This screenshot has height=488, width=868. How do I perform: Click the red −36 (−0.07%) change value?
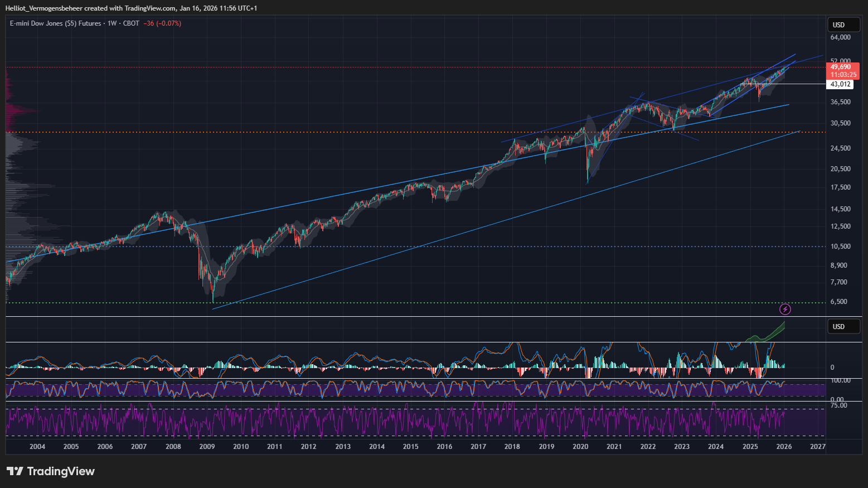pos(162,23)
